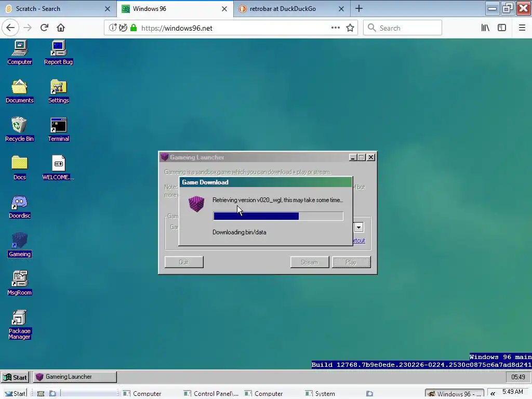Screen dimensions: 532x399
Task: Reload the windows96.net page
Action: (x=44, y=28)
